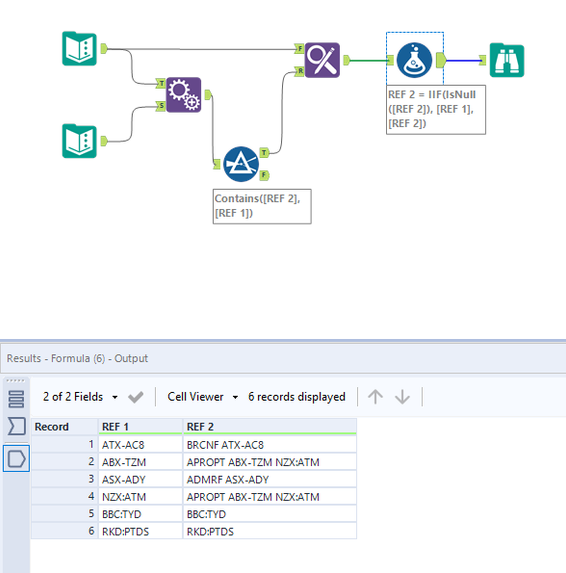Click Append Fields output anchor

point(208,95)
